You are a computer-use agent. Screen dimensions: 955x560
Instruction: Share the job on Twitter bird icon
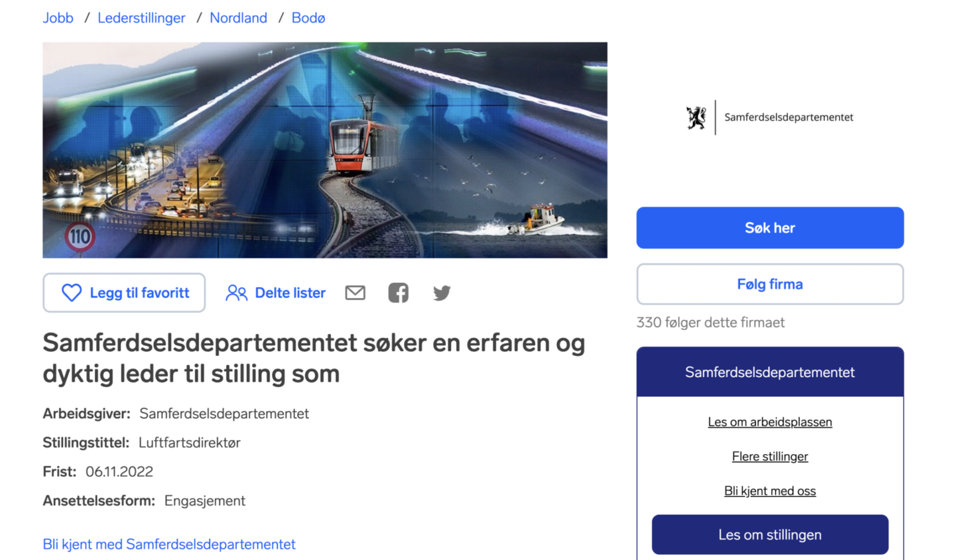click(x=442, y=293)
